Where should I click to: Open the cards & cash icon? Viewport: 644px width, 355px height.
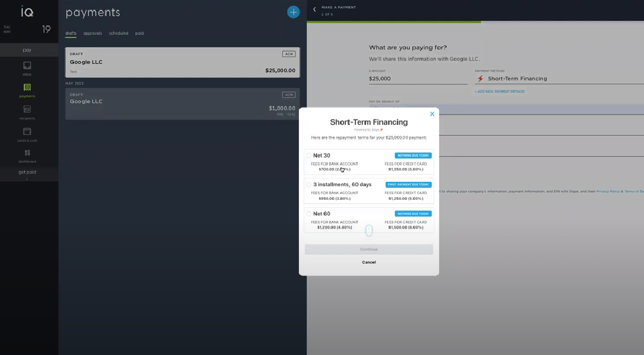tap(27, 131)
